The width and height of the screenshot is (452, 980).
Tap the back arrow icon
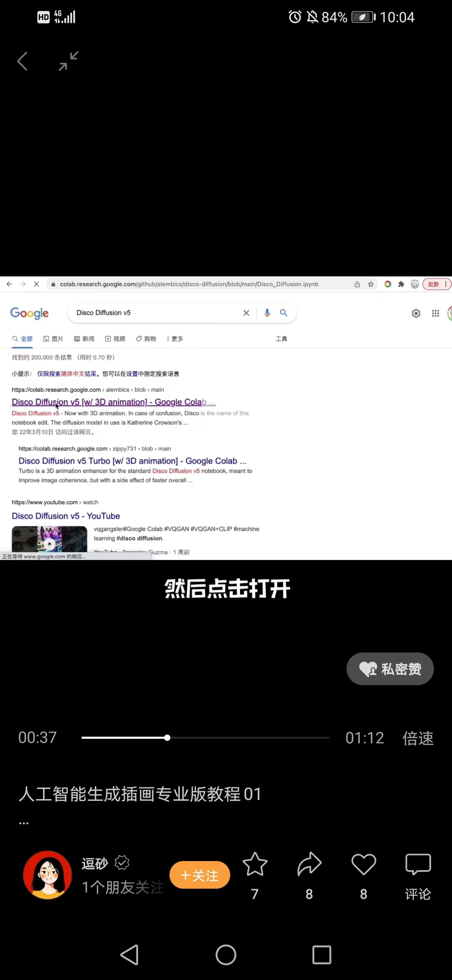pyautogui.click(x=23, y=61)
